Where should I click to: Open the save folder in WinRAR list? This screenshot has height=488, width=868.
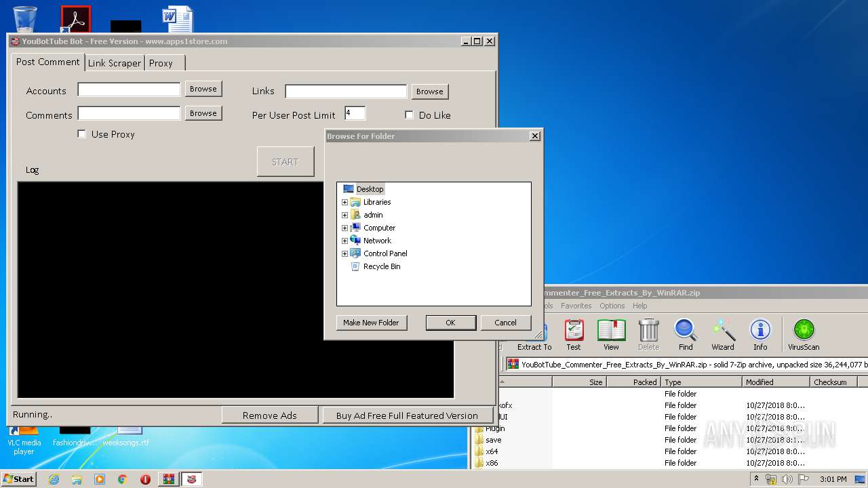click(493, 440)
